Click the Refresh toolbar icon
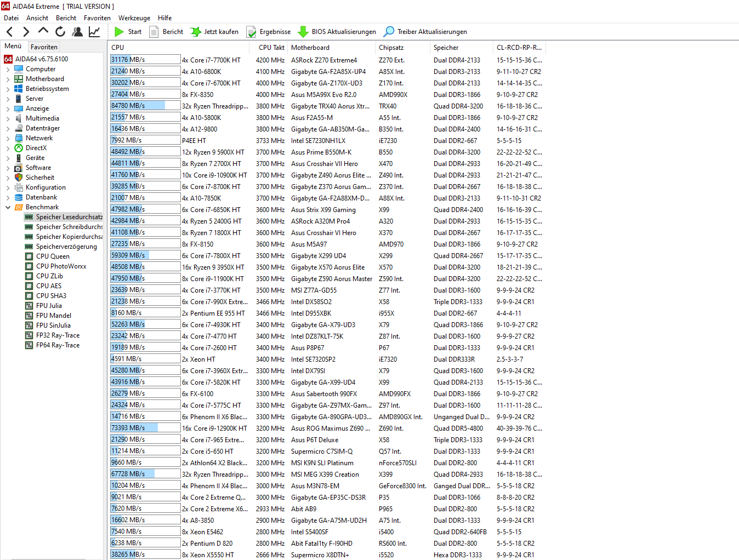Screen dimensions: 739x560 coord(60,32)
